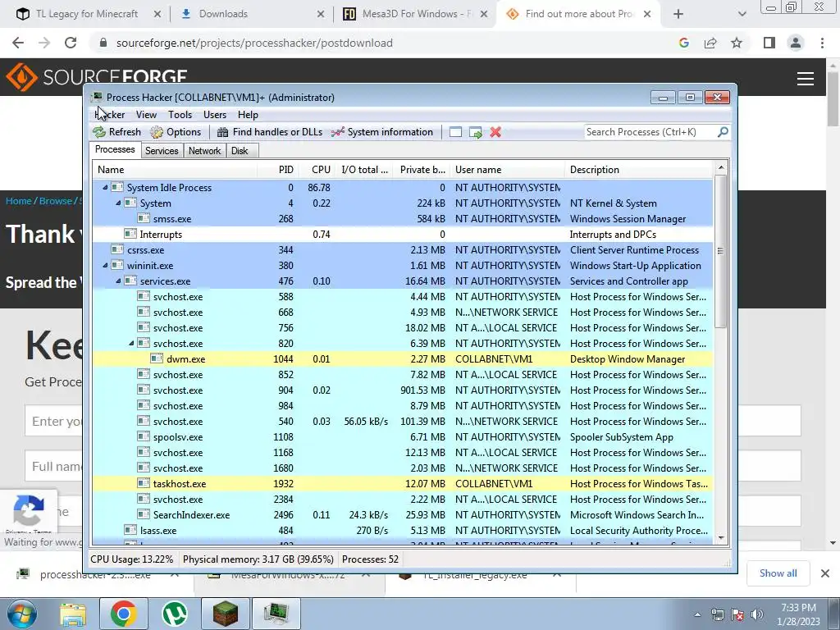Sort by the CPU column header
The width and height of the screenshot is (840, 630).
point(317,170)
